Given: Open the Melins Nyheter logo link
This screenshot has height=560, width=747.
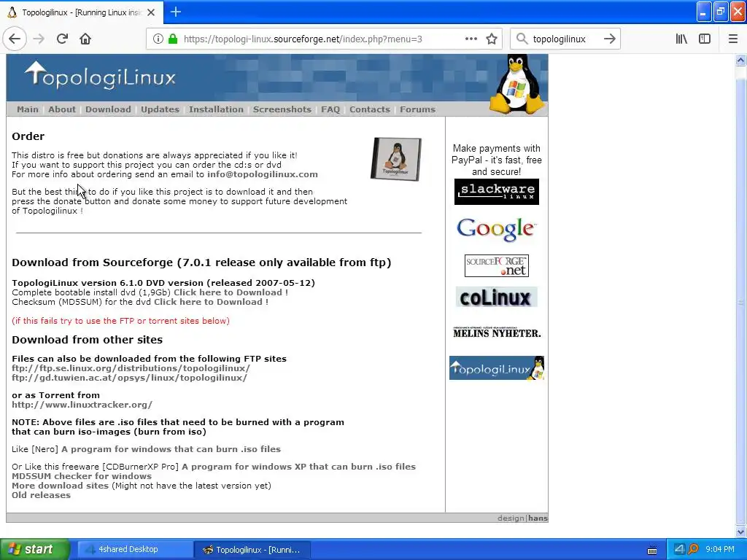Looking at the screenshot, I should point(496,332).
